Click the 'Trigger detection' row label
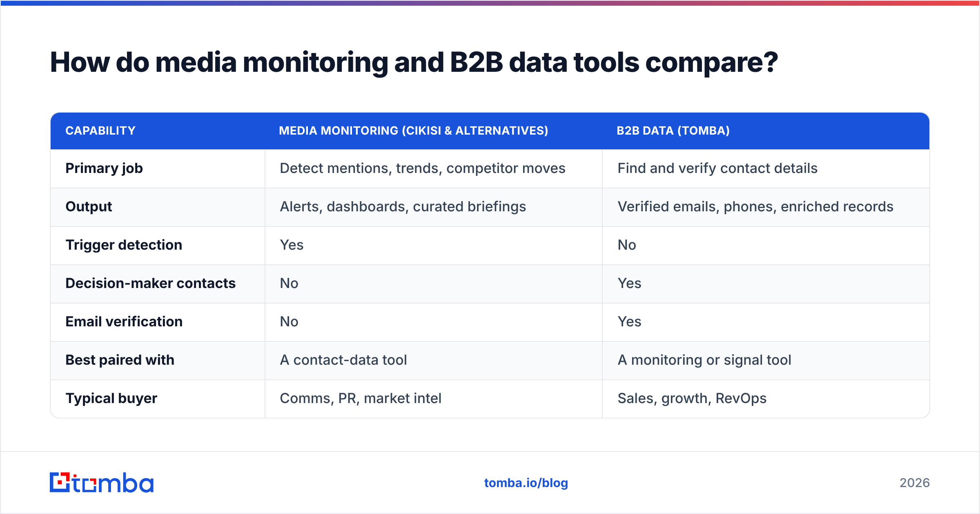This screenshot has height=514, width=980. coord(124,245)
